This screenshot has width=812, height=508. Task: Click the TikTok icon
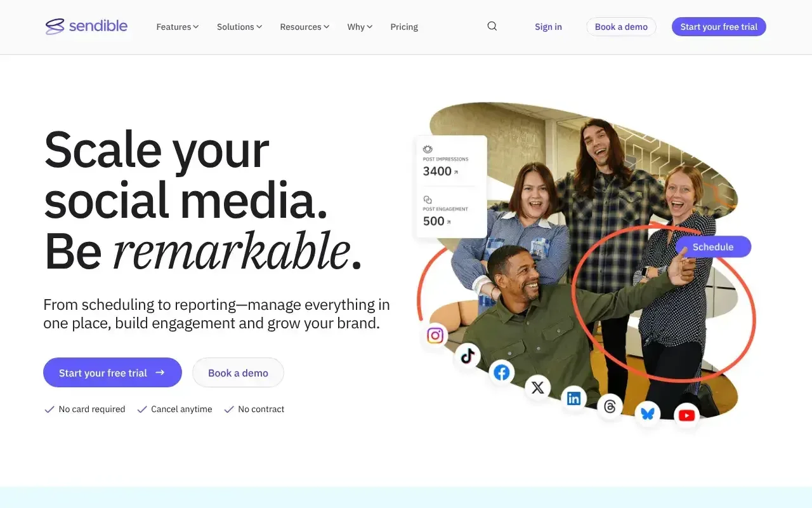(x=468, y=356)
